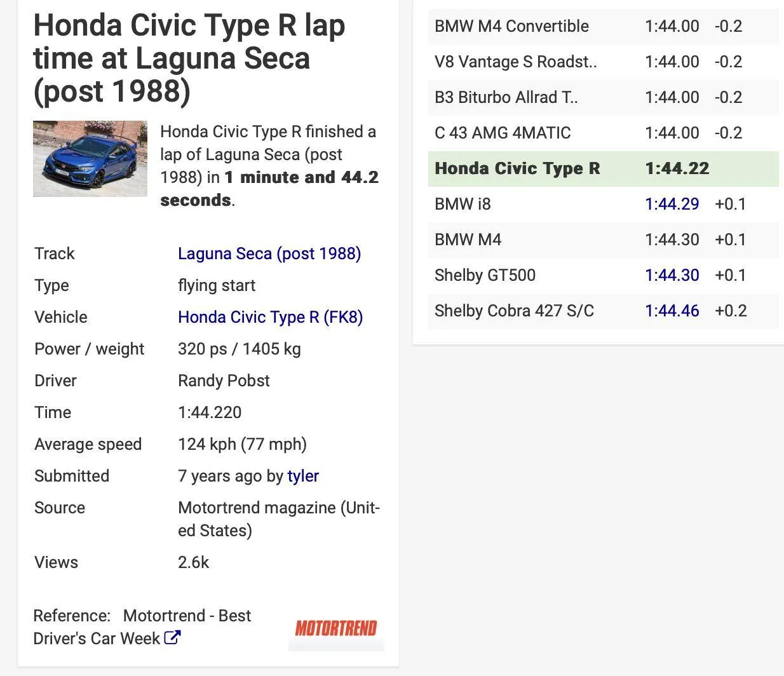Screen dimensions: 784x676
Task: Click the Shelby GT500 car name
Action: tap(485, 275)
